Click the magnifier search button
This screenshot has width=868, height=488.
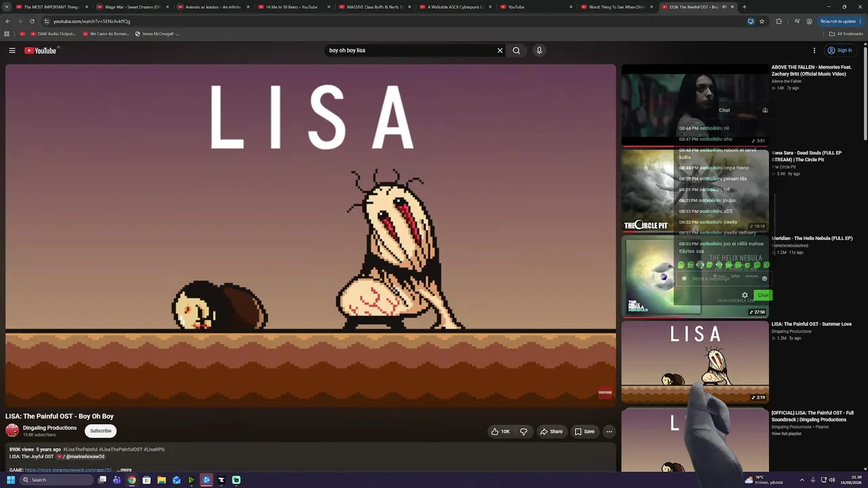coord(517,50)
